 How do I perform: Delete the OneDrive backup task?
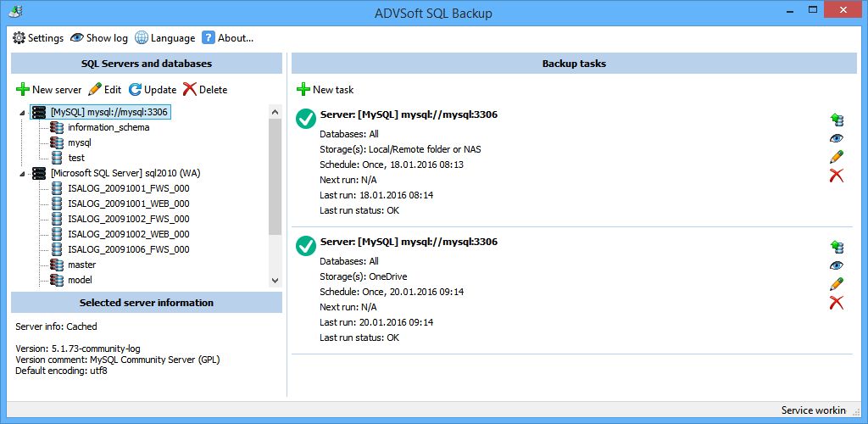(837, 303)
